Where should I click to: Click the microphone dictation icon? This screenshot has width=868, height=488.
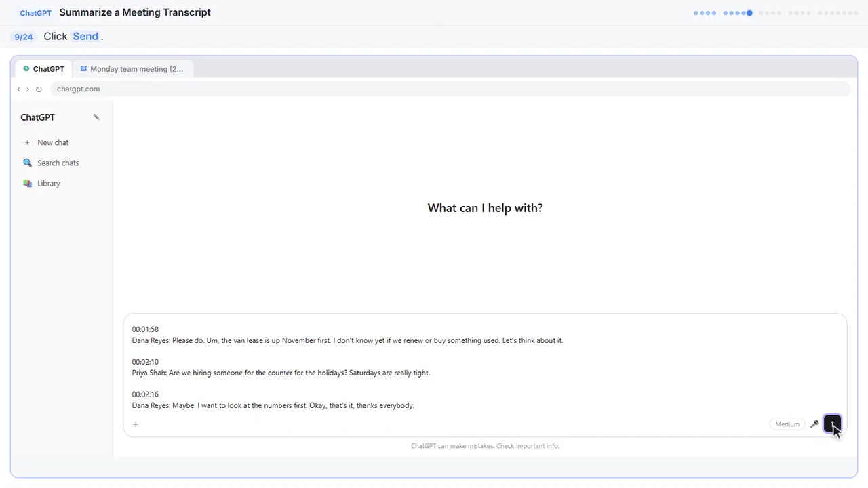(814, 424)
